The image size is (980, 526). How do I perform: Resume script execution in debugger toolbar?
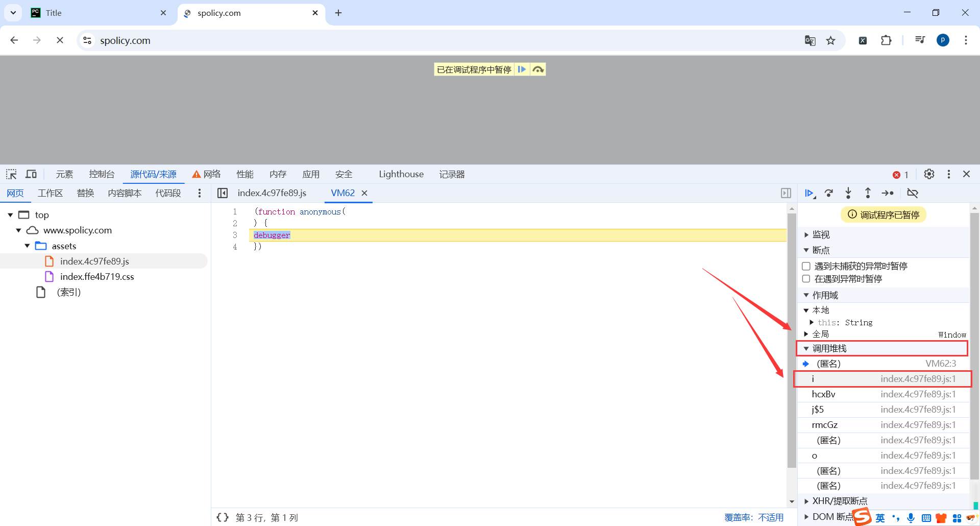coord(810,193)
